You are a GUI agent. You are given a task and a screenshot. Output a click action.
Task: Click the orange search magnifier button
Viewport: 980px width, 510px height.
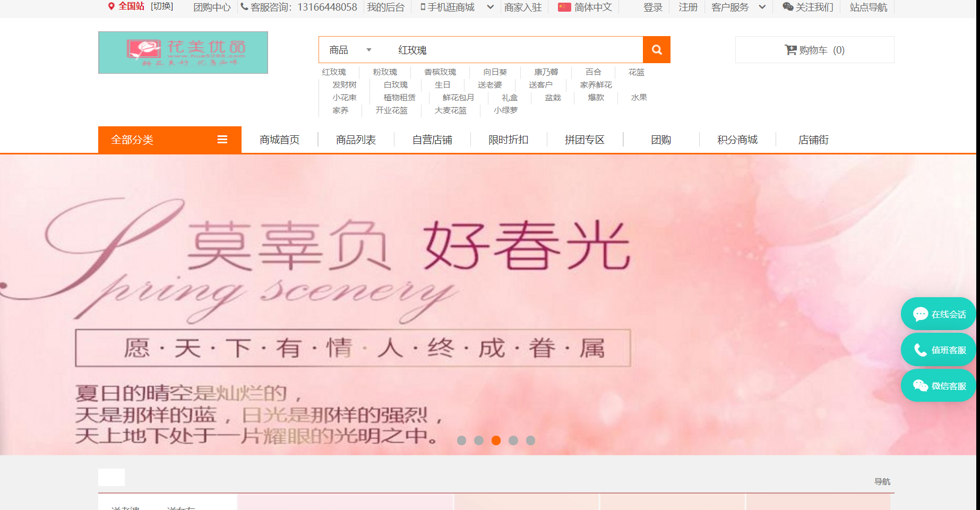[x=656, y=50]
